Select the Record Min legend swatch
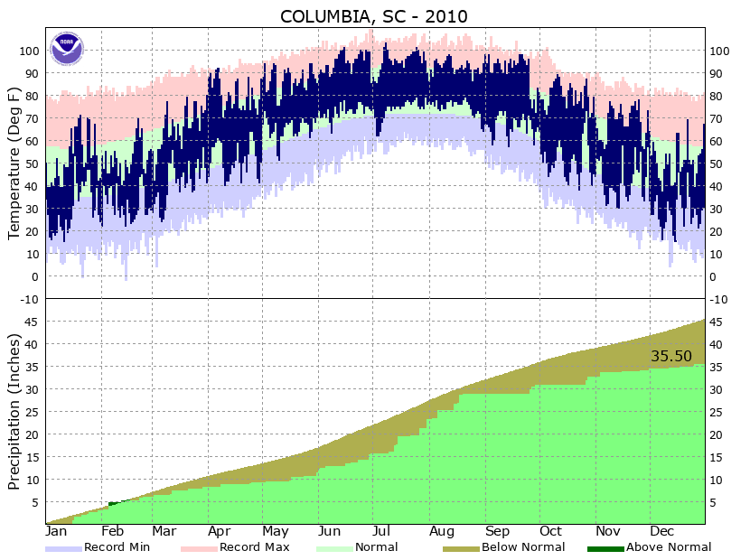 coord(63,549)
